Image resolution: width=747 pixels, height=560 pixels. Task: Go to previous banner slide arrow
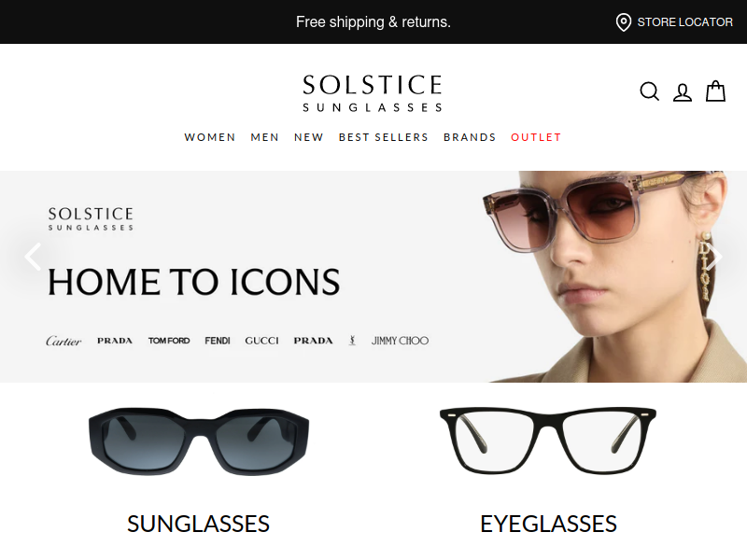pyautogui.click(x=33, y=257)
